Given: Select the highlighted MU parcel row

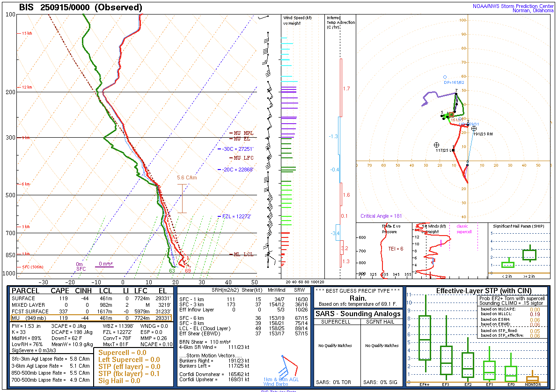Looking at the screenshot, I should click(x=91, y=318).
